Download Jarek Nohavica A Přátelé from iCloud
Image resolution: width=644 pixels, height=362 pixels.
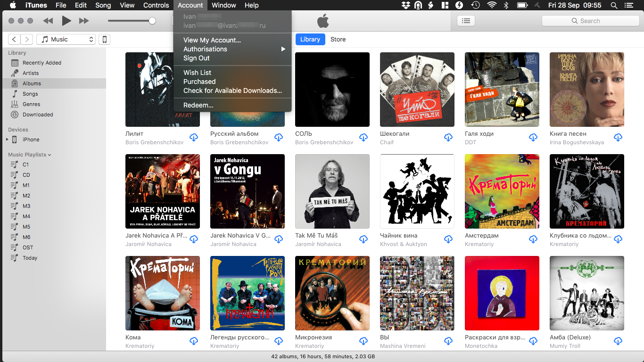click(x=194, y=239)
